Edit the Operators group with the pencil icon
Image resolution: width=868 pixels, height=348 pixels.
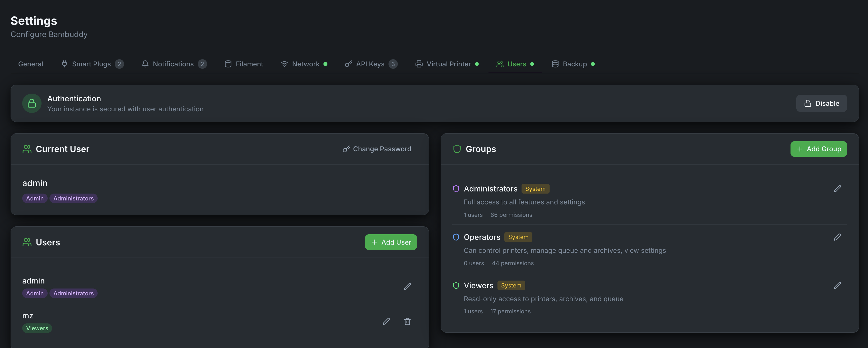[x=838, y=237]
